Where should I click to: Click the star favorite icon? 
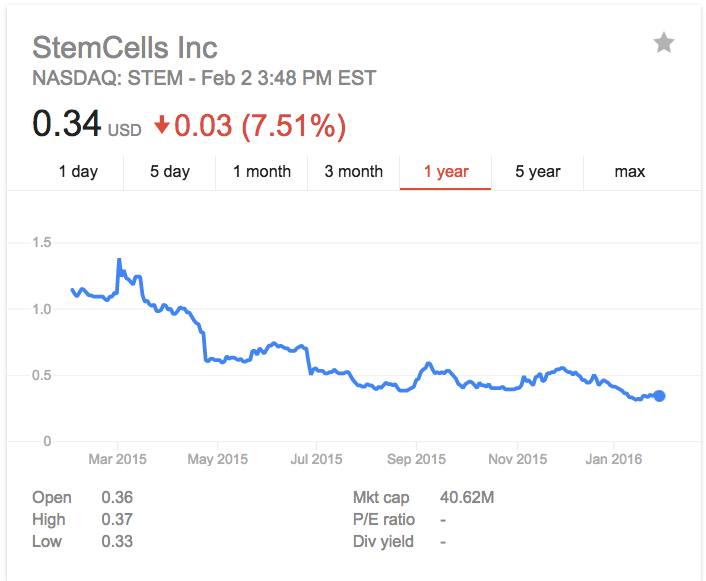[663, 43]
